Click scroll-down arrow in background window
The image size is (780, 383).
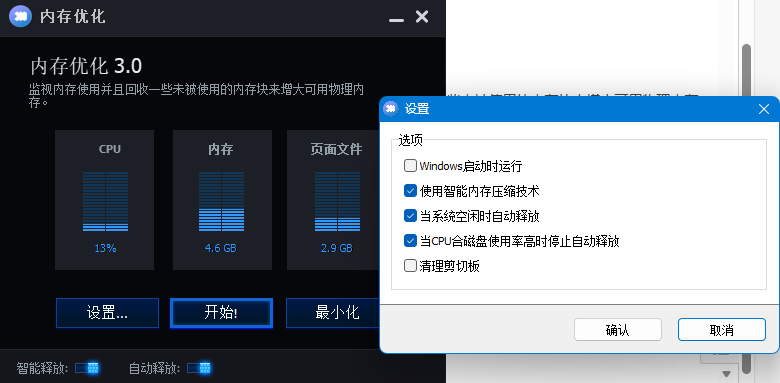[x=726, y=373]
